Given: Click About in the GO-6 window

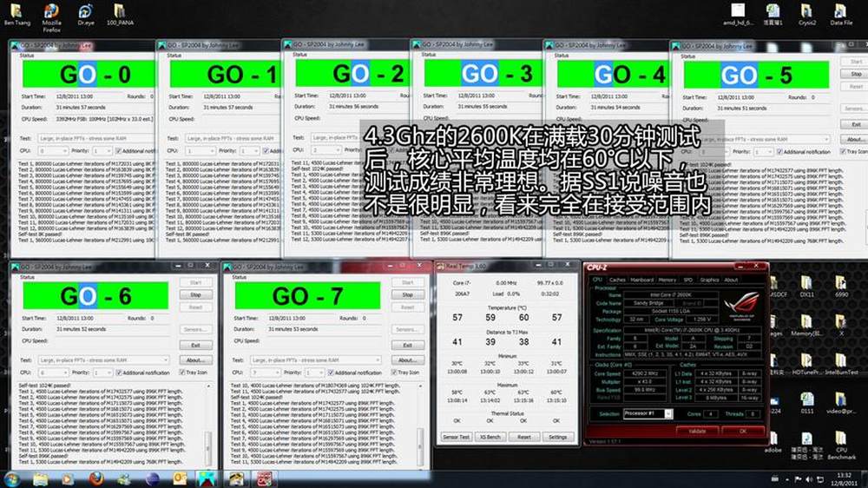Looking at the screenshot, I should [196, 360].
